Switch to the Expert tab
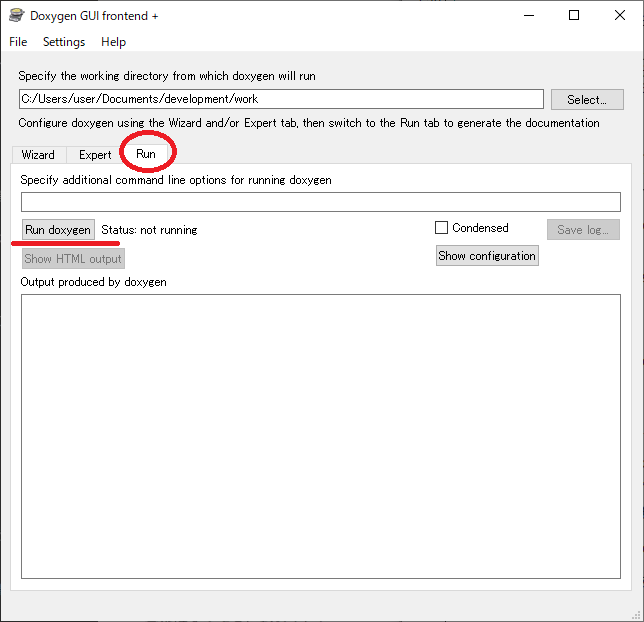The width and height of the screenshot is (644, 622). coord(95,155)
